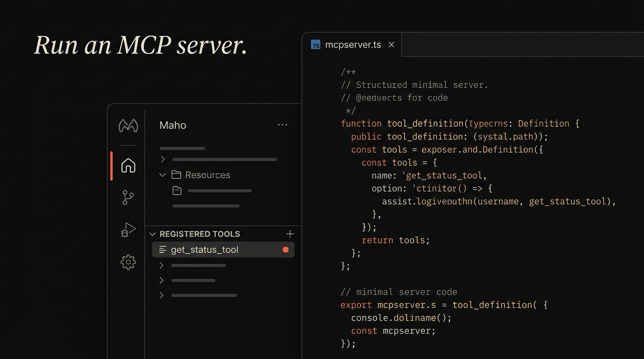Click the 'option:' code line
Viewport: 644px width, 359px height.
click(432, 188)
